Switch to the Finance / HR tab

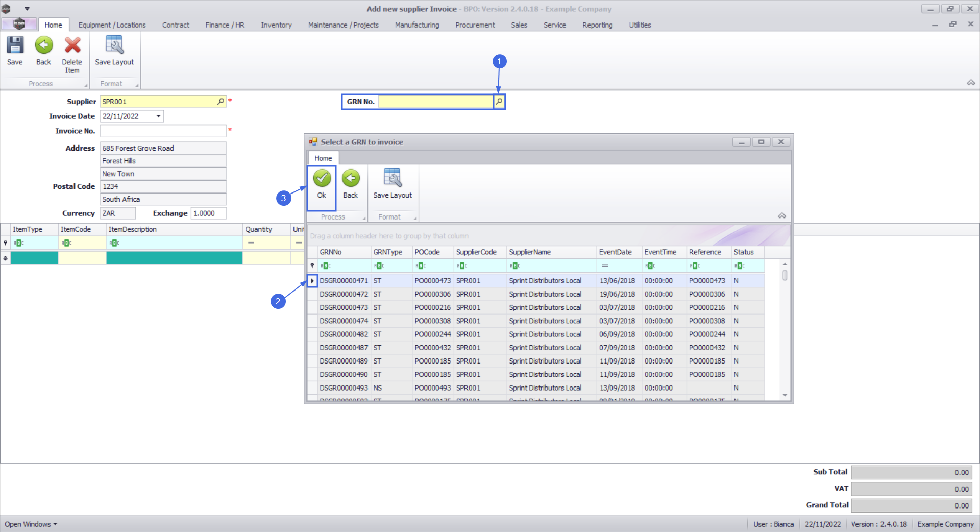pos(225,25)
